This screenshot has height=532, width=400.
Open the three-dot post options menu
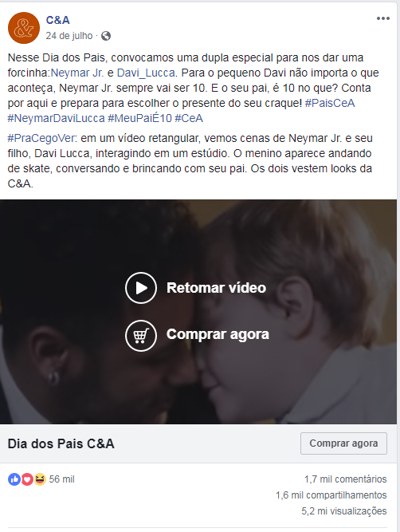click(383, 18)
